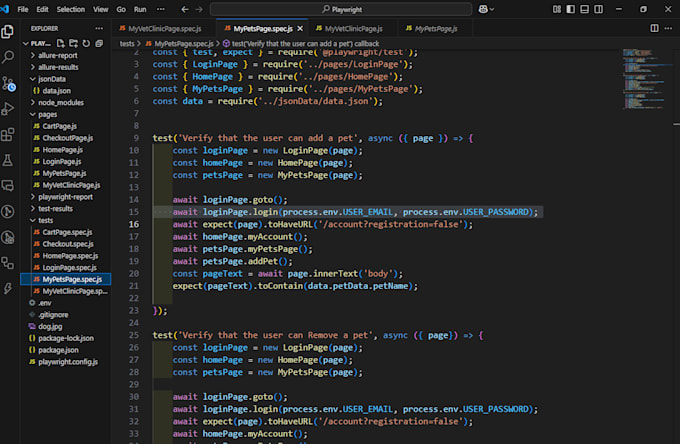Open the Run menu
Viewport: 680px width, 444px height.
(140, 9)
